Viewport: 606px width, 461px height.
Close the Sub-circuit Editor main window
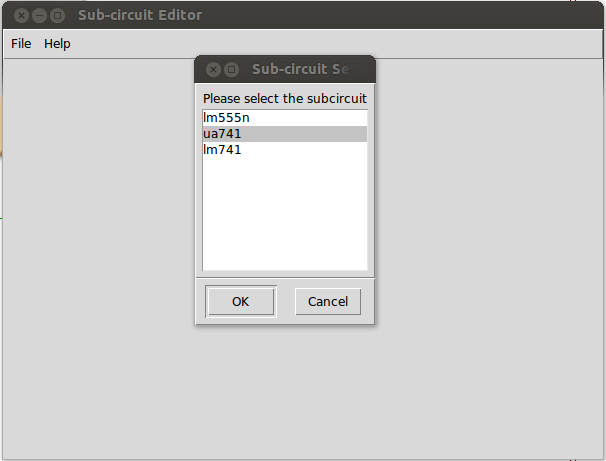pyautogui.click(x=21, y=15)
